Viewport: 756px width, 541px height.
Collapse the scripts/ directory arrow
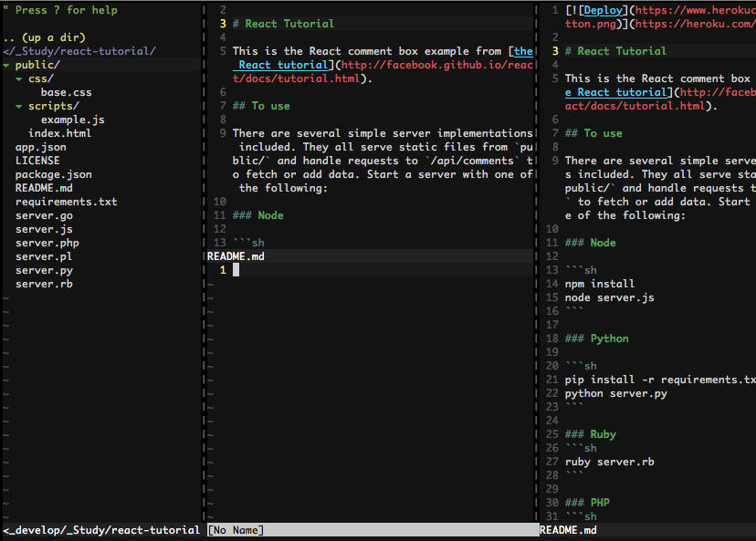coord(19,107)
